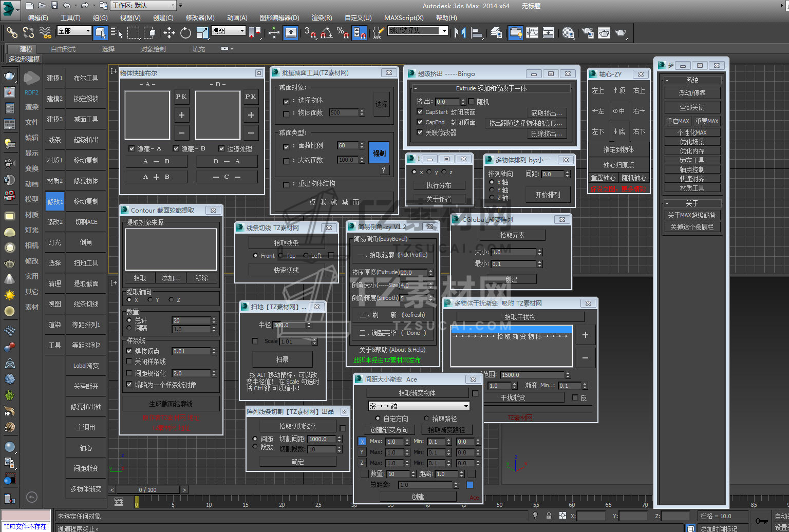Toggle the 边缘处理 checkbox
Image resolution: width=789 pixels, height=532 pixels.
(222, 148)
